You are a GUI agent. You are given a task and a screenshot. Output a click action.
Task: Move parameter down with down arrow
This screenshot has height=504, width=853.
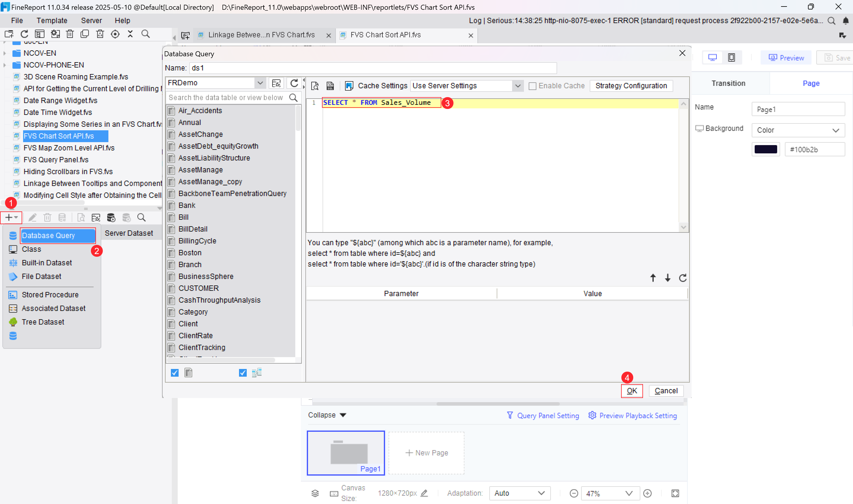(668, 278)
